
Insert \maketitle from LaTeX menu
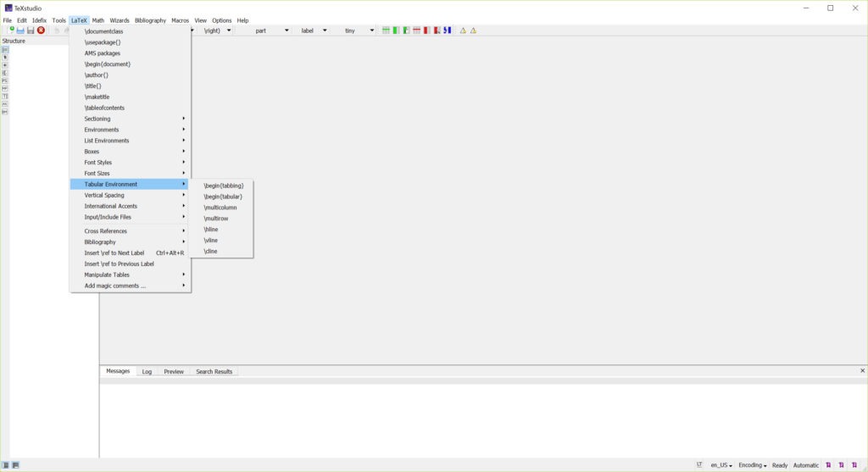(x=130, y=97)
